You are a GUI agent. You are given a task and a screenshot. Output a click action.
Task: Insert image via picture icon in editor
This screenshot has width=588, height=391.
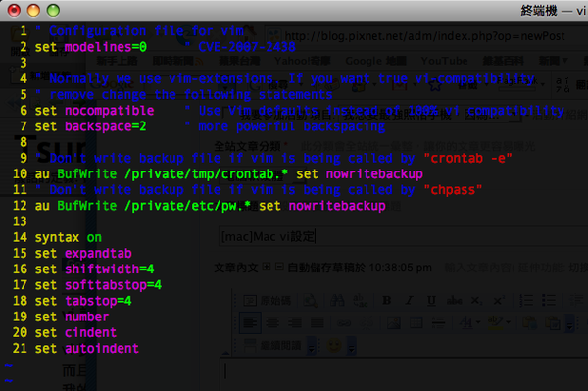point(394,322)
